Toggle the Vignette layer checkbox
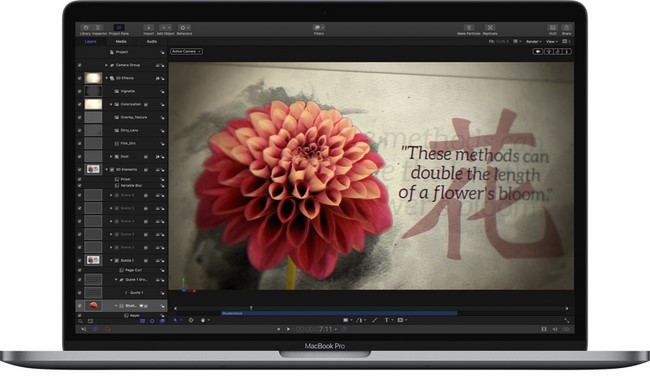 [80, 91]
